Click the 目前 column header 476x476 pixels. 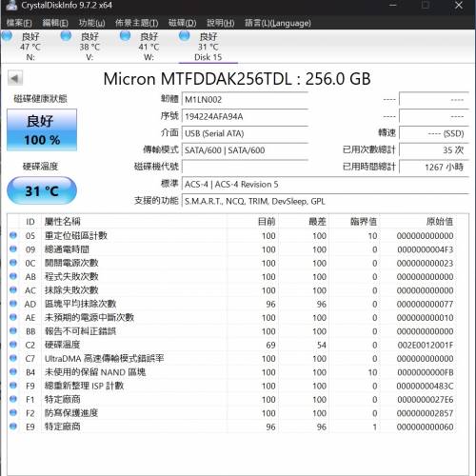[x=267, y=222]
